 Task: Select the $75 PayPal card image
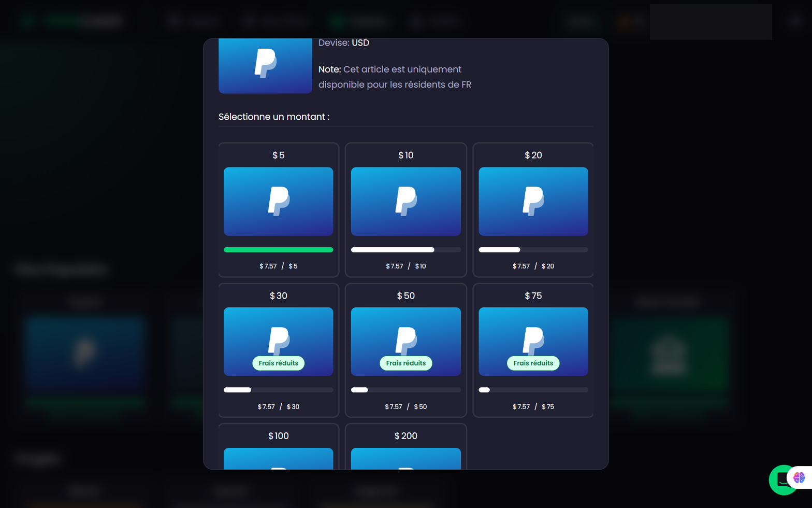click(533, 342)
